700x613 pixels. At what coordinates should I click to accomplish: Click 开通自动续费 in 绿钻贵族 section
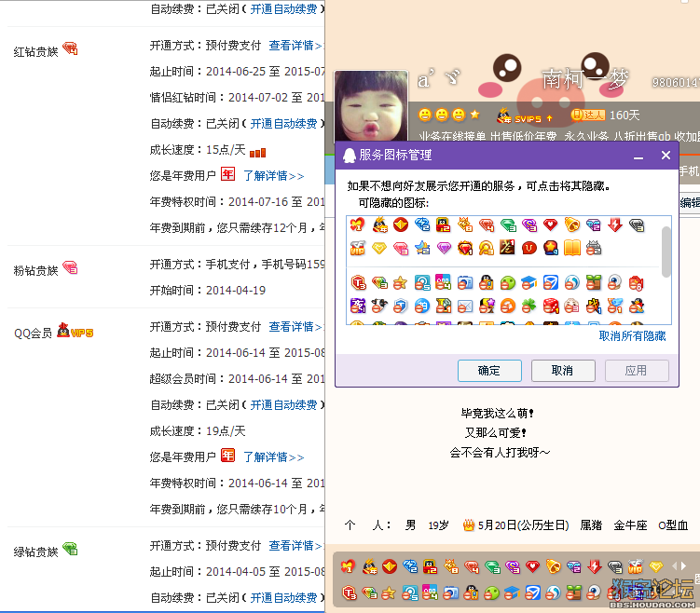pyautogui.click(x=283, y=598)
